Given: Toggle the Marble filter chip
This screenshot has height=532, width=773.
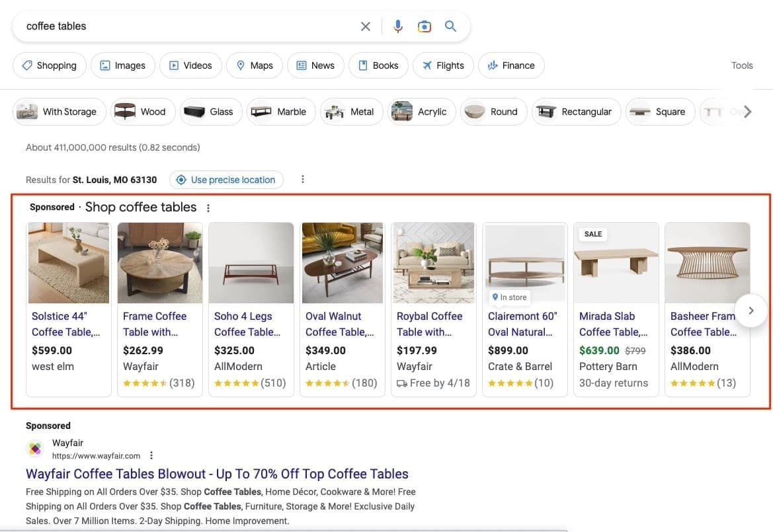Looking at the screenshot, I should coord(279,112).
